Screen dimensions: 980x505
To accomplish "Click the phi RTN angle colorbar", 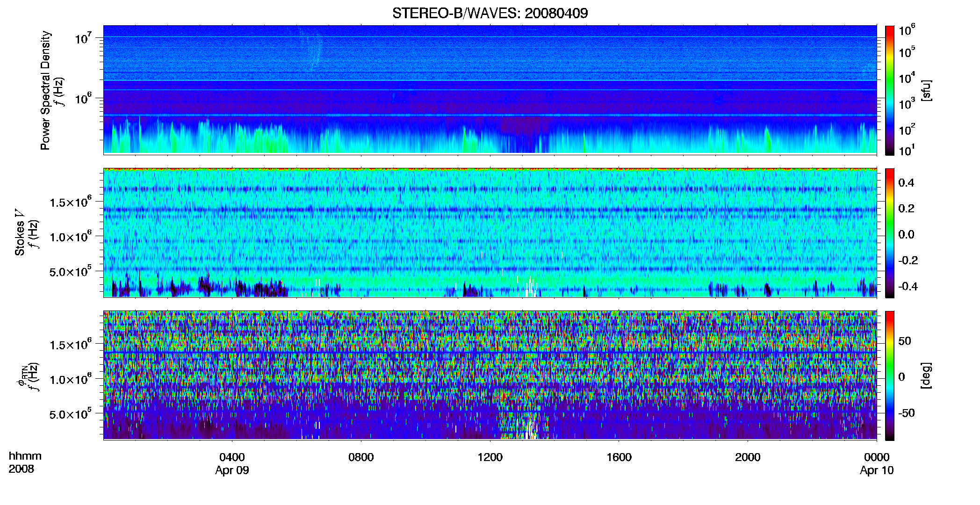I will (890, 375).
